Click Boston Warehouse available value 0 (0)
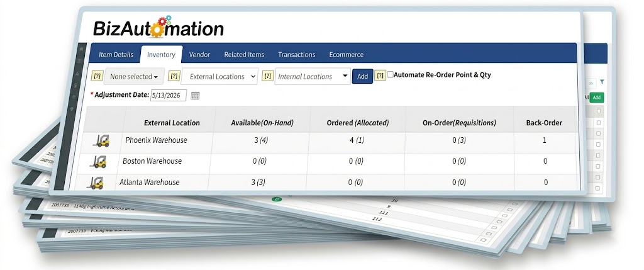Image resolution: width=644 pixels, height=270 pixels. 260,161
